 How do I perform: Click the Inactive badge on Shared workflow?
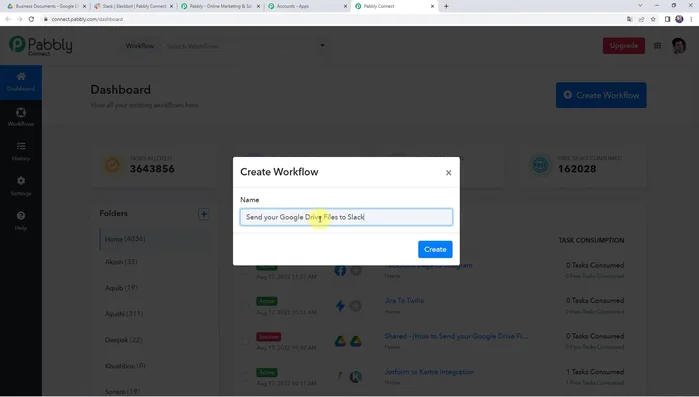pos(268,337)
